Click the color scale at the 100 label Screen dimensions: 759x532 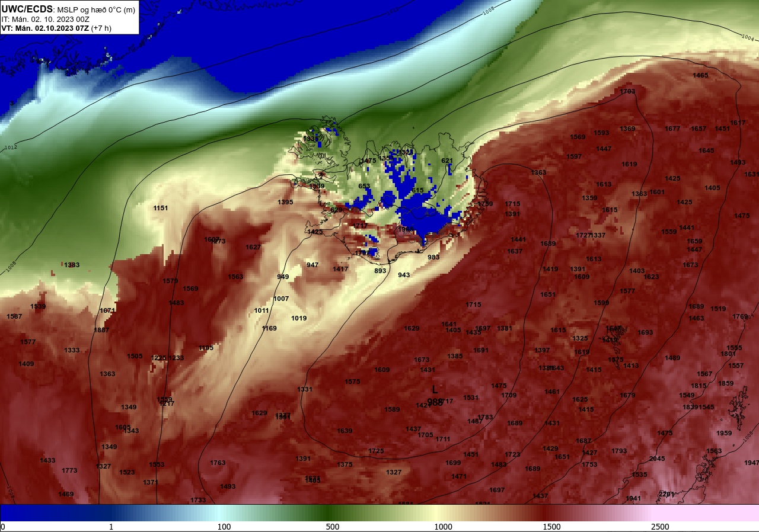[224, 527]
